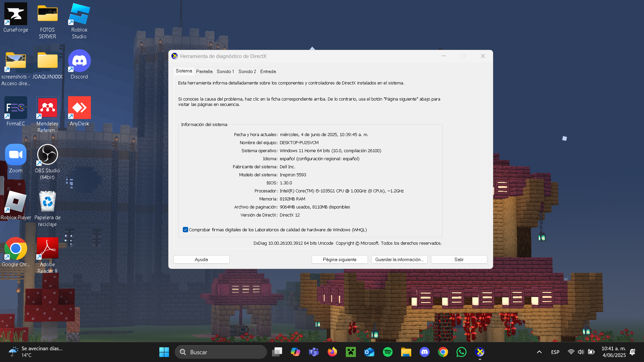Click the Página siguiente button
The width and height of the screenshot is (644, 362).
click(x=339, y=259)
